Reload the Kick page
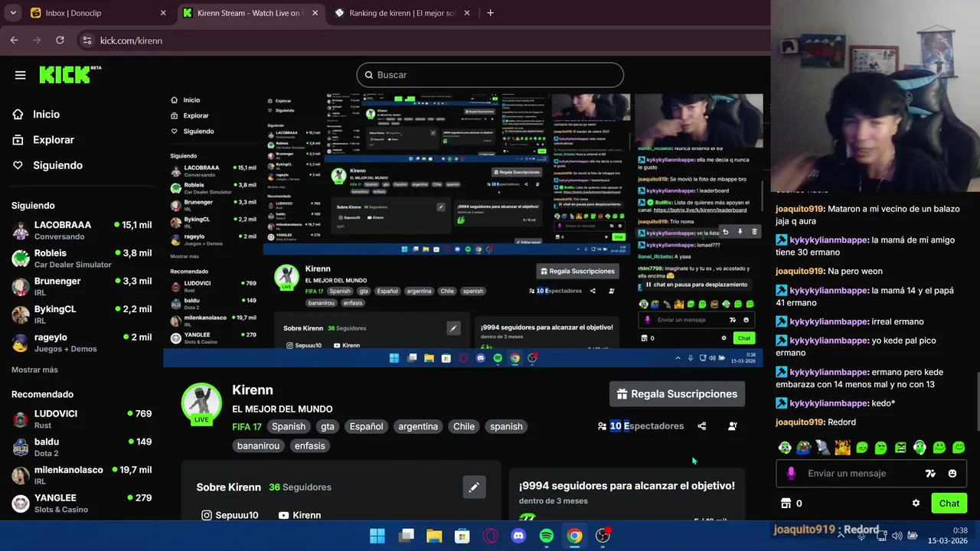This screenshot has height=551, width=980. (60, 41)
